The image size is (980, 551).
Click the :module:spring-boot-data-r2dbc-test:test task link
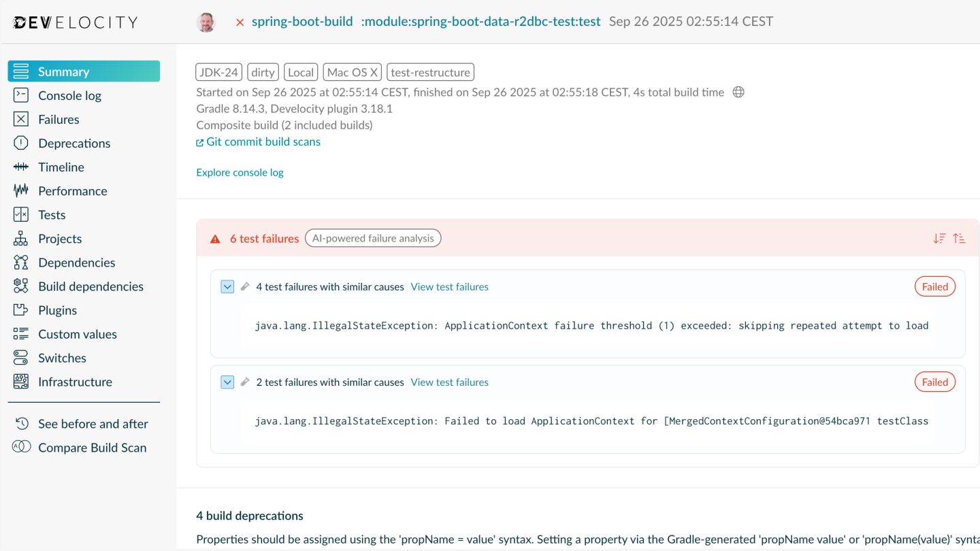[x=480, y=22]
